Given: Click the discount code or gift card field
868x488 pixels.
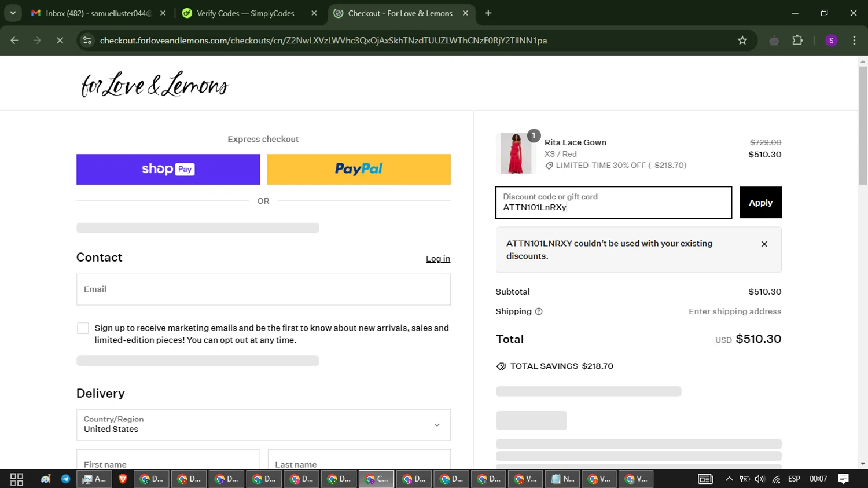Looking at the screenshot, I should tap(613, 203).
